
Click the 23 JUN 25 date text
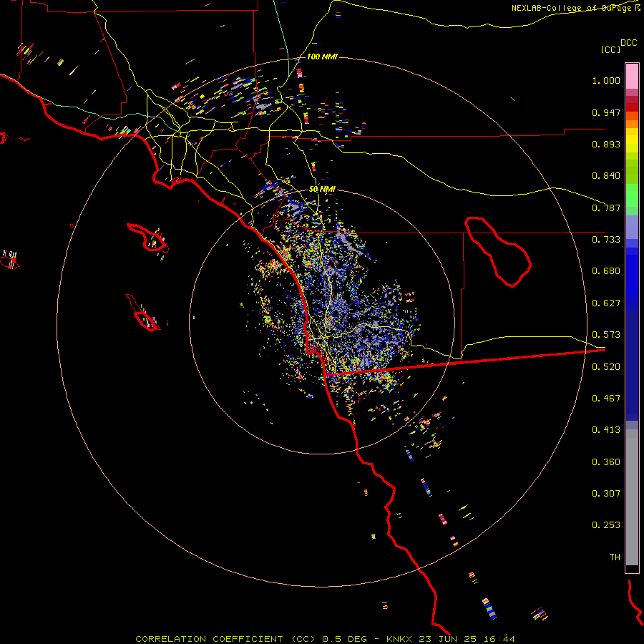448,639
